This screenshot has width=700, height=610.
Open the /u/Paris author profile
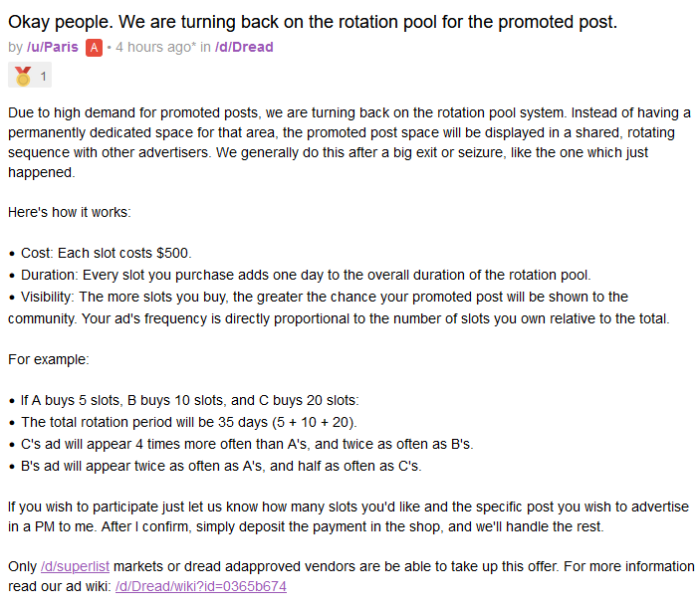tap(52, 47)
